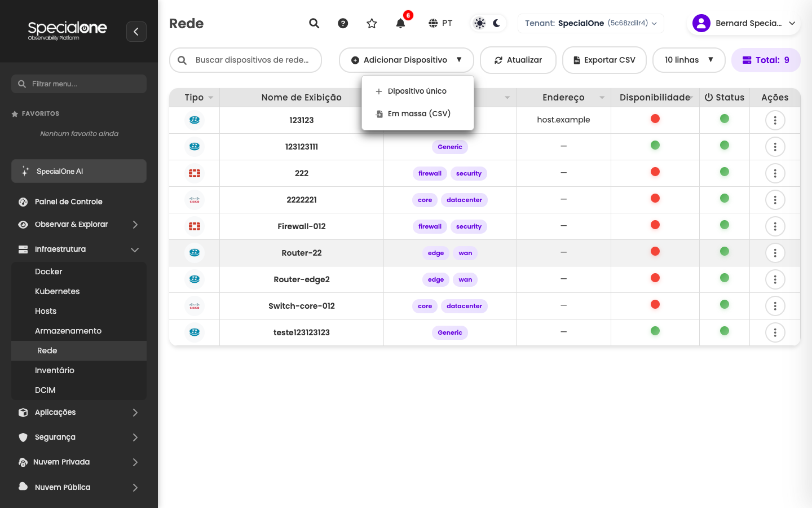Click router type icon for 123123
The width and height of the screenshot is (812, 508).
[x=195, y=120]
